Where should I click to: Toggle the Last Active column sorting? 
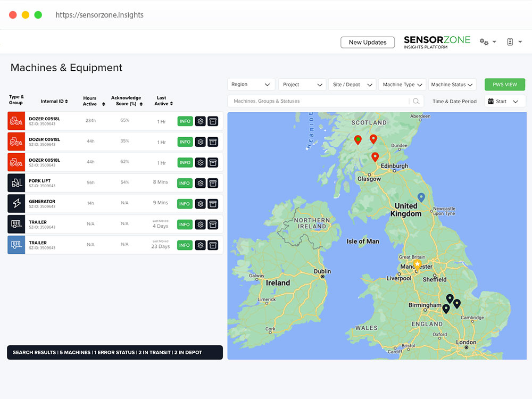tap(171, 103)
